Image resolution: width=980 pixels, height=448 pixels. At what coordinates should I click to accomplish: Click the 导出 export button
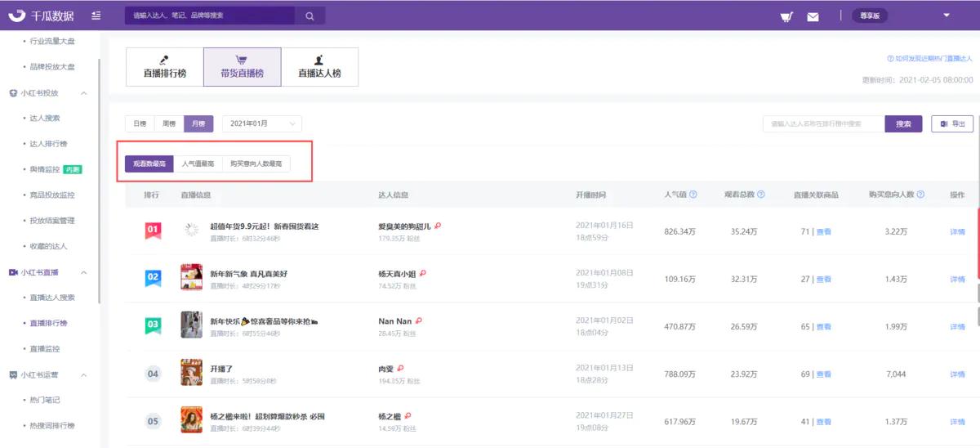(x=952, y=123)
